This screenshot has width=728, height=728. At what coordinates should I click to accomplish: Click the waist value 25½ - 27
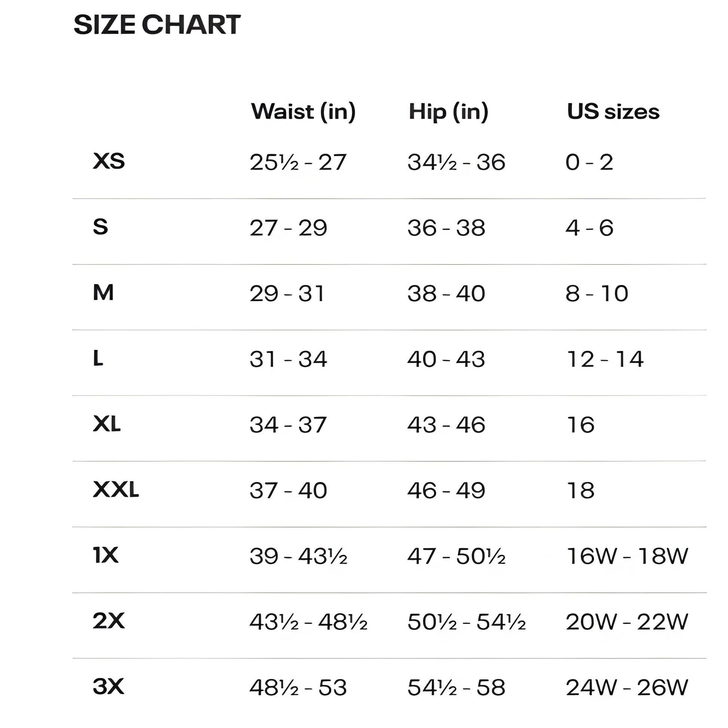[298, 162]
